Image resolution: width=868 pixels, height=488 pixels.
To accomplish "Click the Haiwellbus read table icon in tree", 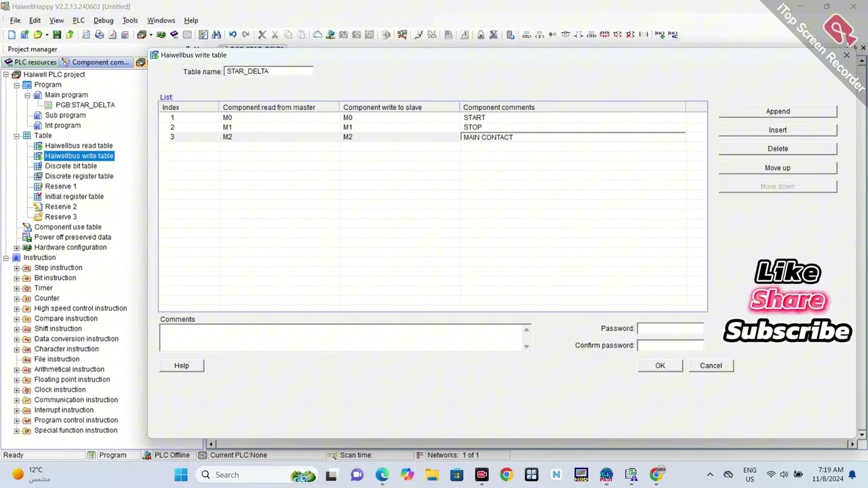I will coord(38,146).
